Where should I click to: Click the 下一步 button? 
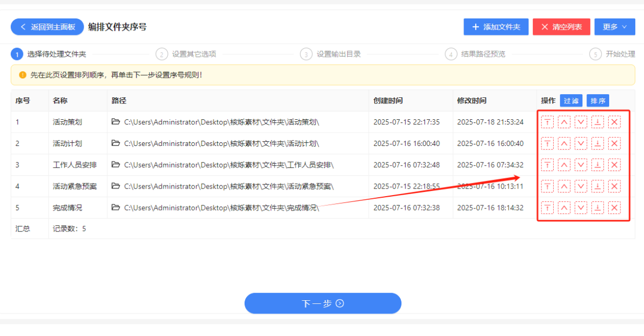click(x=323, y=303)
